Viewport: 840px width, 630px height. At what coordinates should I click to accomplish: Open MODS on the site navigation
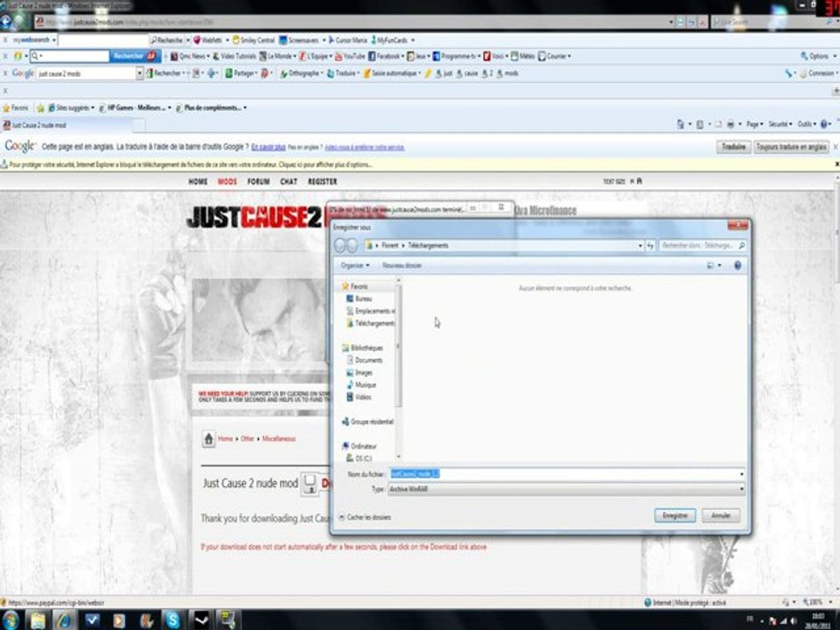pyautogui.click(x=227, y=182)
